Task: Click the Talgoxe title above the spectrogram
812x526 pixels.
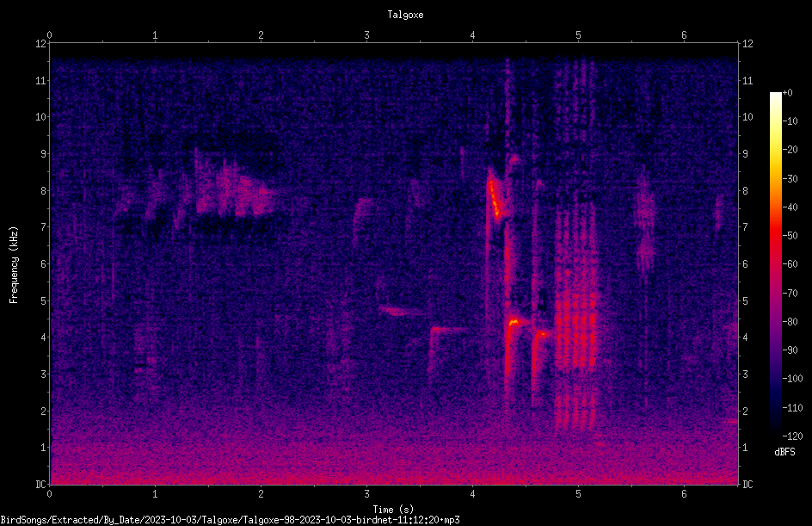Action: (405, 15)
